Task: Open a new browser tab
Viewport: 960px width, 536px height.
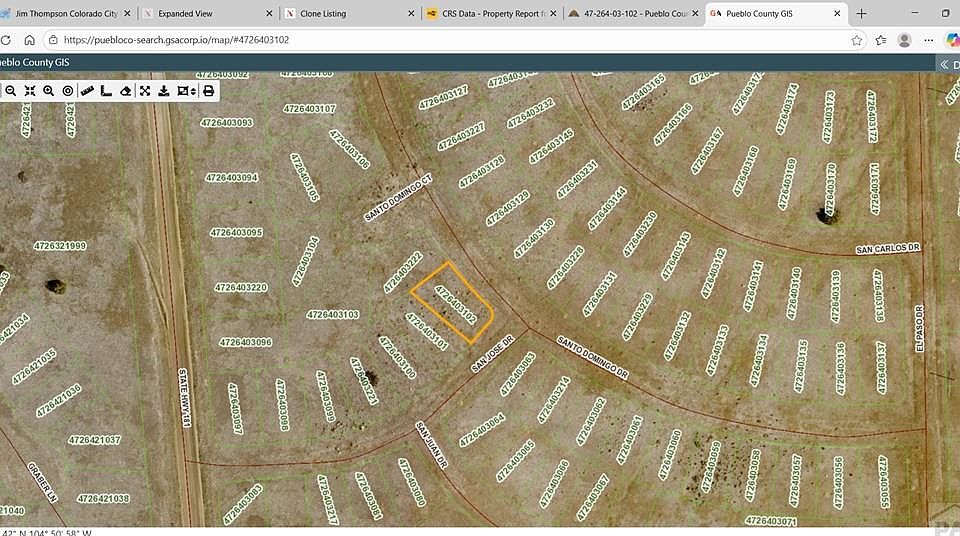Action: pos(861,13)
